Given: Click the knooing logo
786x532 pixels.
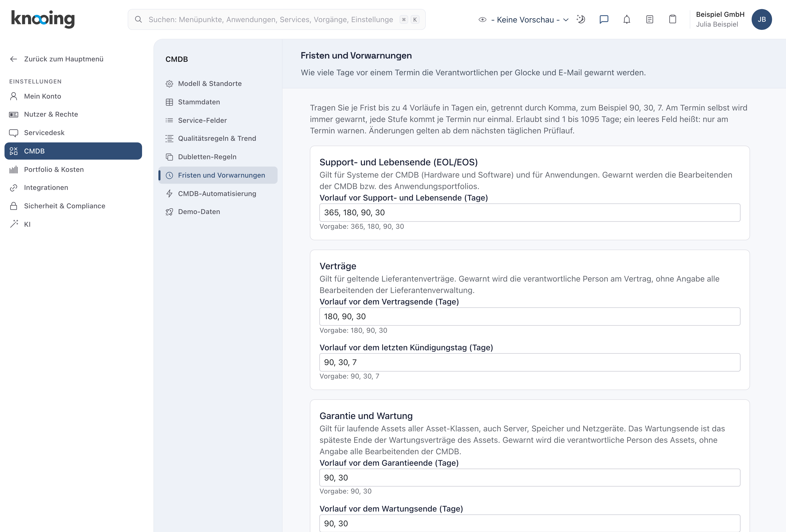Looking at the screenshot, I should pos(43,19).
